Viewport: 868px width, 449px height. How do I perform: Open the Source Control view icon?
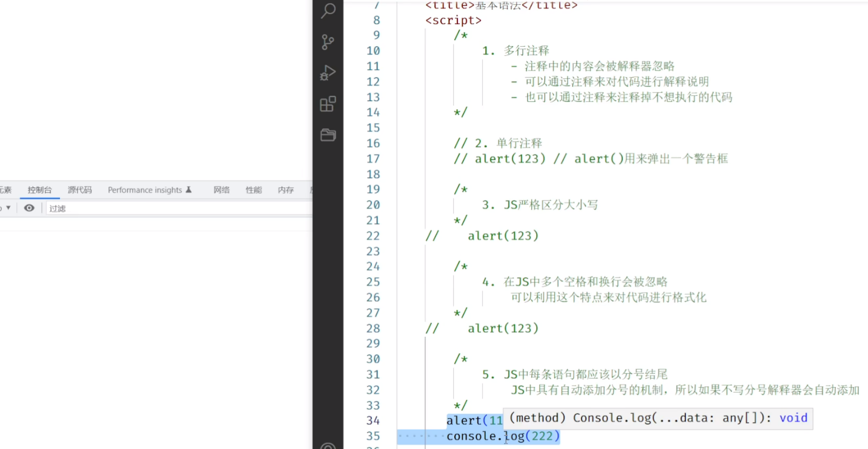tap(328, 42)
